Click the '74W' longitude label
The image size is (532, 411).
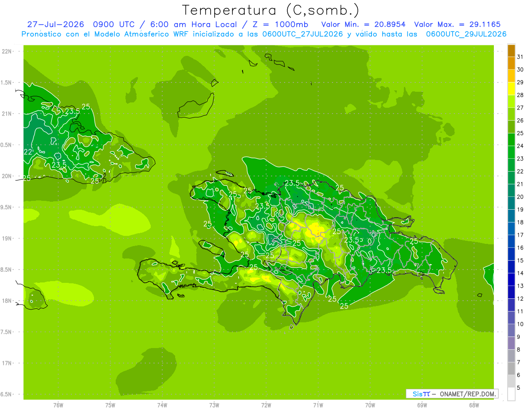pyautogui.click(x=162, y=405)
